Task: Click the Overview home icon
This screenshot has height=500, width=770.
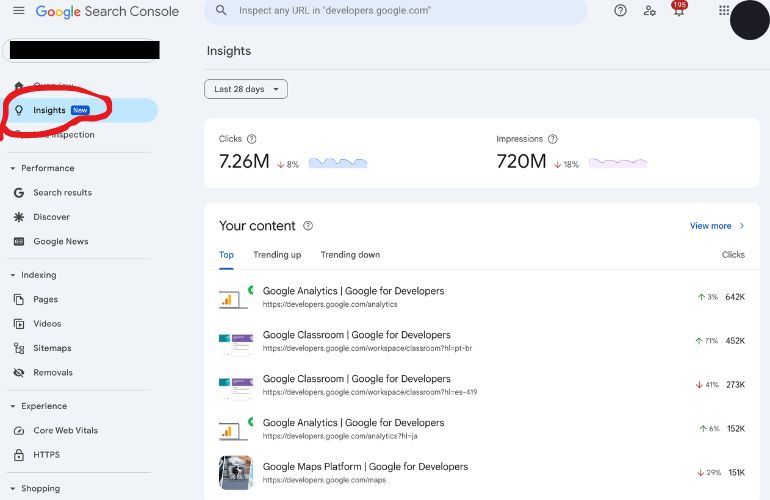Action: [x=19, y=85]
